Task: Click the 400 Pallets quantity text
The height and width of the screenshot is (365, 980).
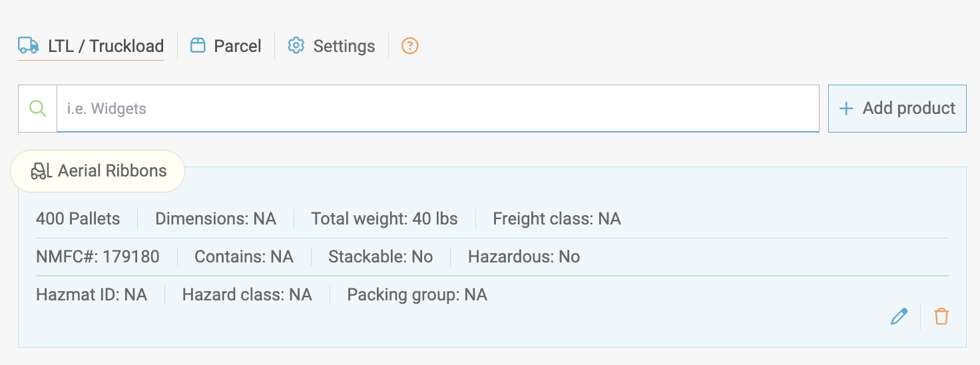Action: [x=78, y=219]
